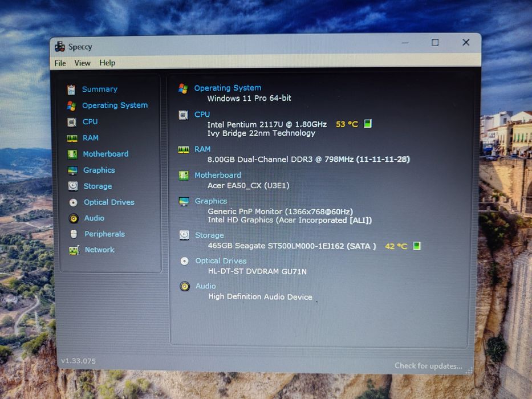532x399 pixels.
Task: Click the Motherboard icon in sidebar
Action: (72, 154)
